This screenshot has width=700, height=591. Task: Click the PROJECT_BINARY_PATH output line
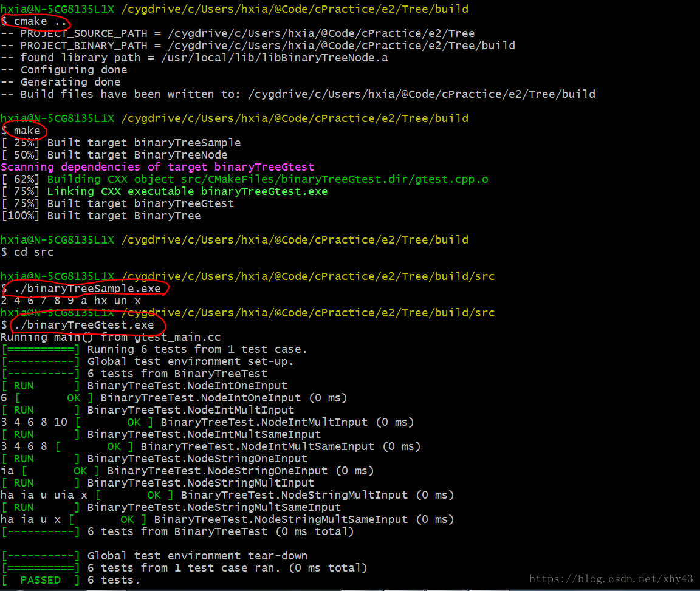[258, 46]
